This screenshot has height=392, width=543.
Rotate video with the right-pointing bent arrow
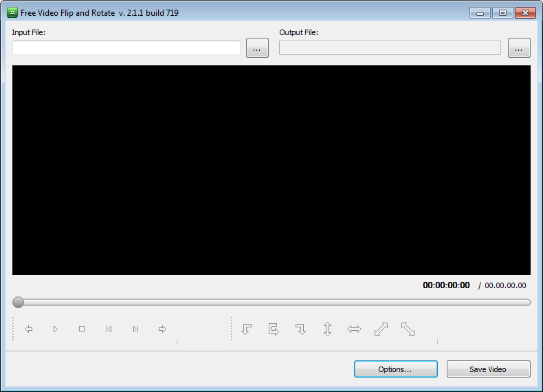pyautogui.click(x=274, y=329)
